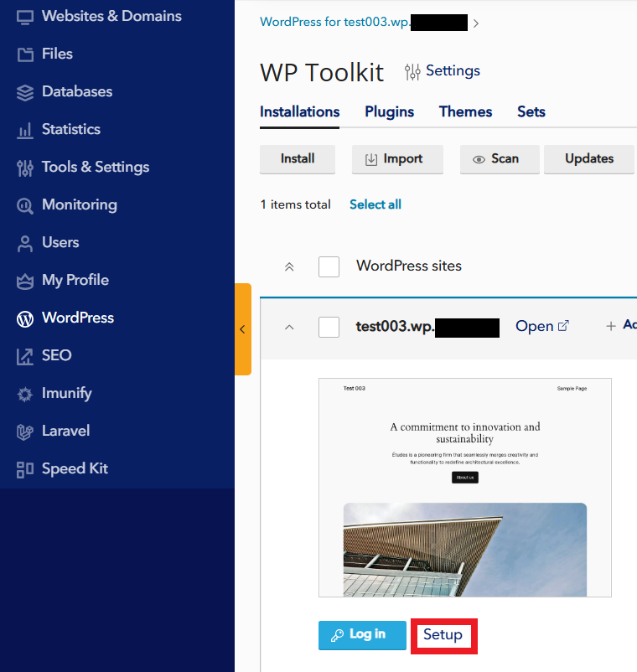Click the Statistics bar chart icon
The width and height of the screenshot is (637, 672).
(x=25, y=130)
